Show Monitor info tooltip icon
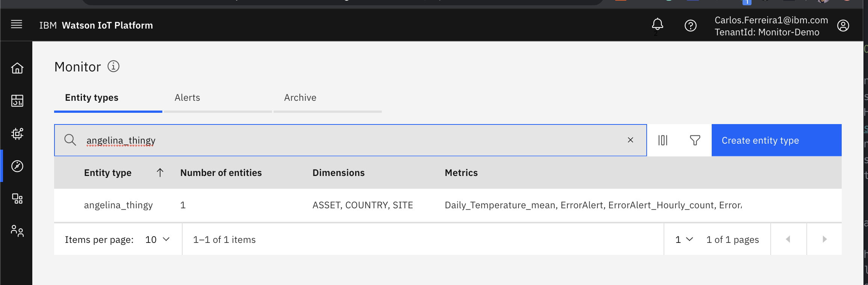The width and height of the screenshot is (868, 285). tap(113, 66)
